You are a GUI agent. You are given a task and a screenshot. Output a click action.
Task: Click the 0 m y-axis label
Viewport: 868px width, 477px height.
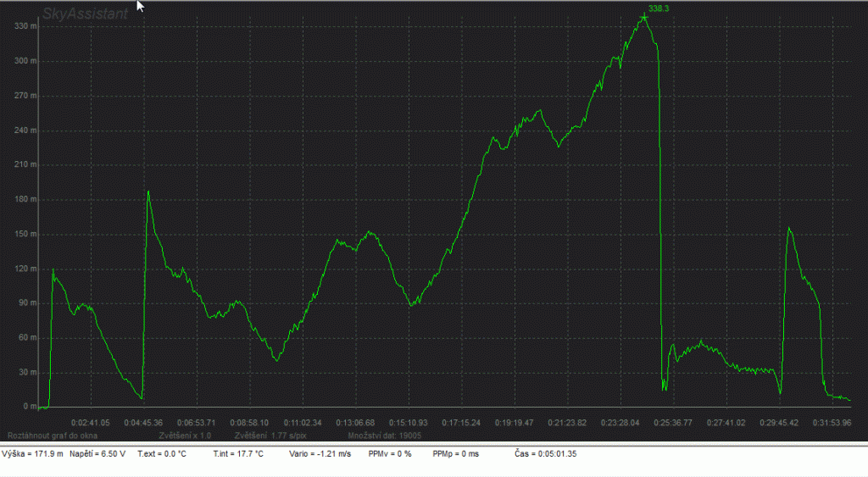click(30, 407)
